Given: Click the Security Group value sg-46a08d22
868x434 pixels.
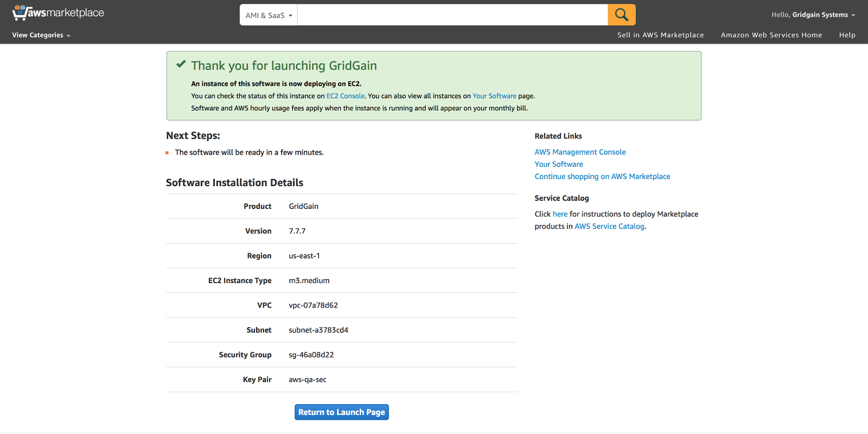Looking at the screenshot, I should (x=311, y=355).
